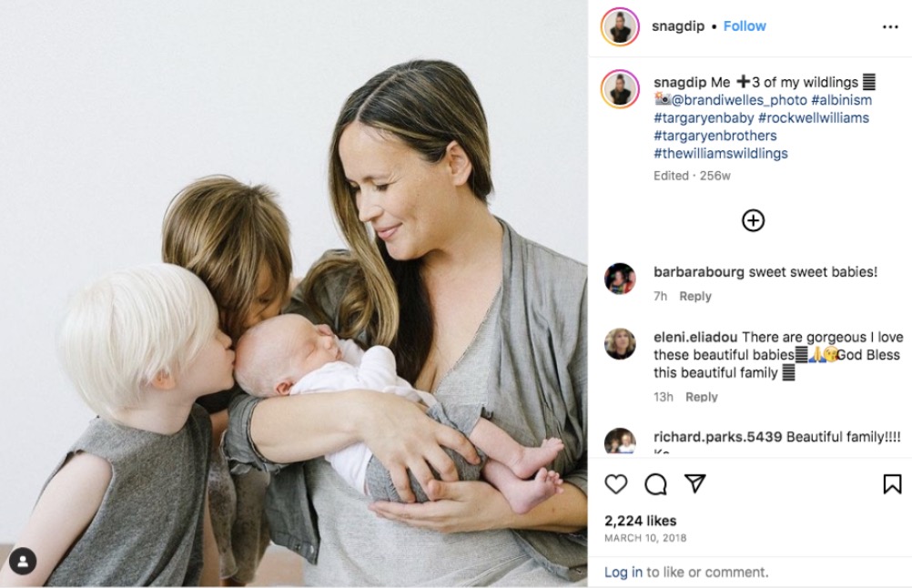Show tagged people icon on photo
This screenshot has height=588, width=912.
pos(23,562)
